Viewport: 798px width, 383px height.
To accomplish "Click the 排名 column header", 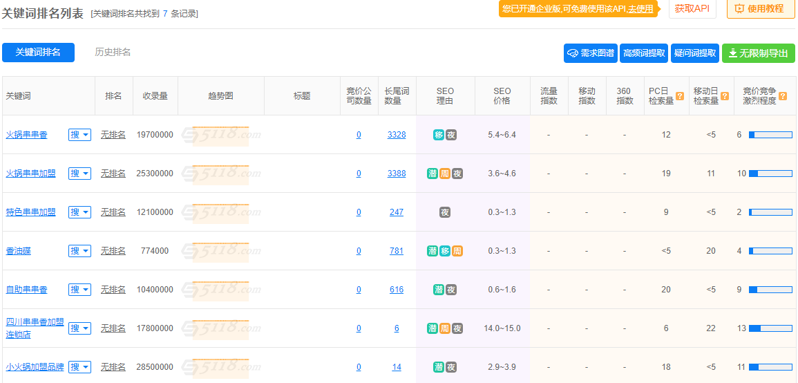I will (113, 96).
